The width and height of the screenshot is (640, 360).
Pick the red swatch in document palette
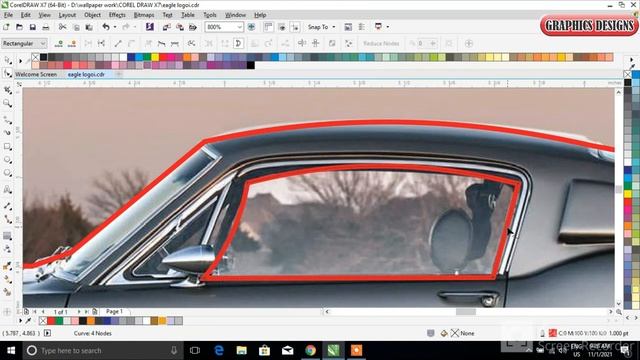point(51,321)
